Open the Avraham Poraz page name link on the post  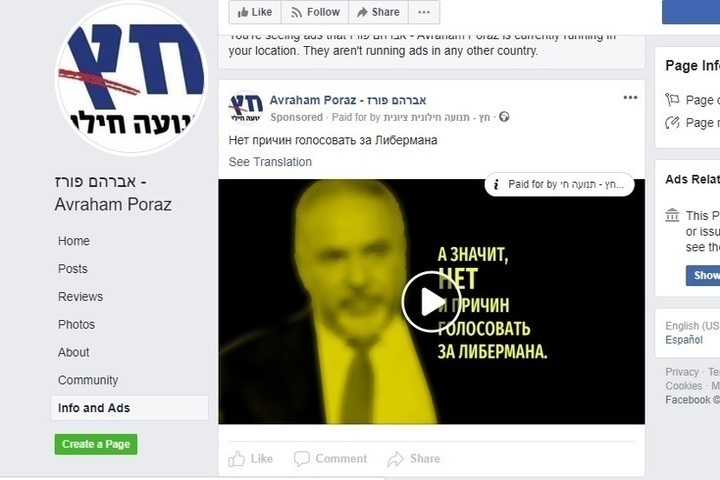(348, 100)
